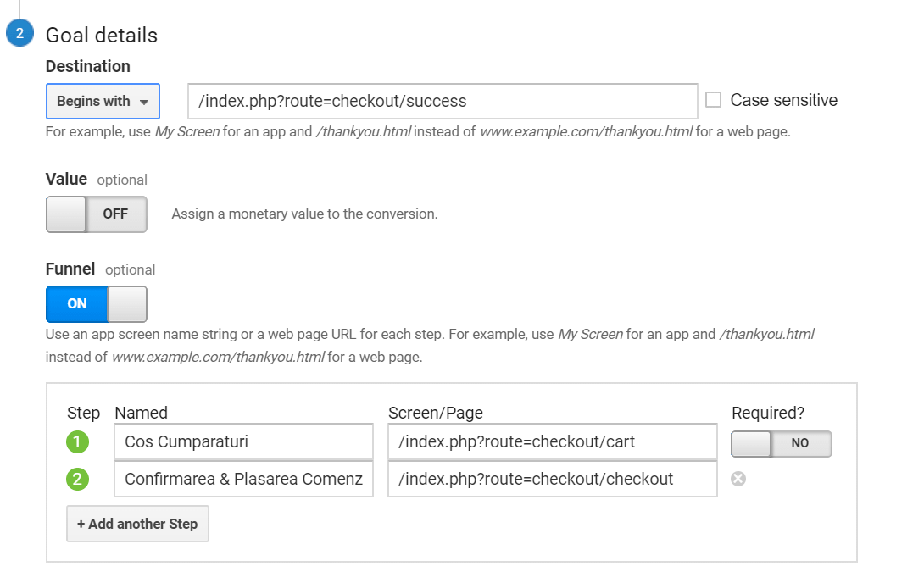Turn on the Value toggle
Image resolution: width=924 pixels, height=583 pixels.
(96, 214)
